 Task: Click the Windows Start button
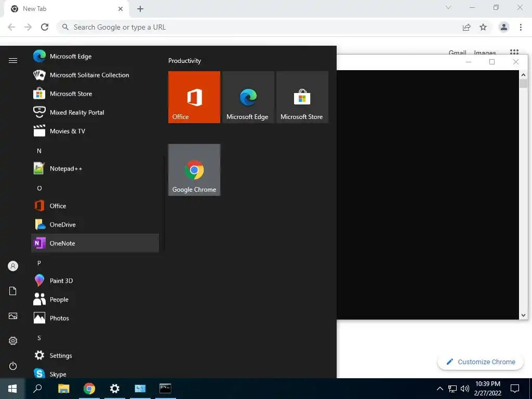[x=12, y=389]
